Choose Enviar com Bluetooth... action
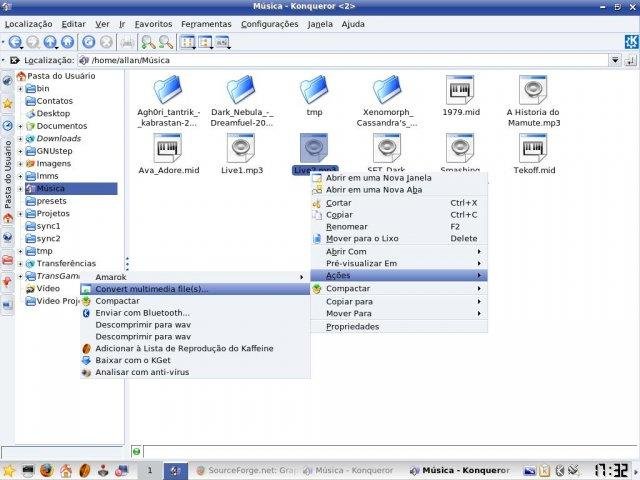This screenshot has height=480, width=640. click(195, 313)
